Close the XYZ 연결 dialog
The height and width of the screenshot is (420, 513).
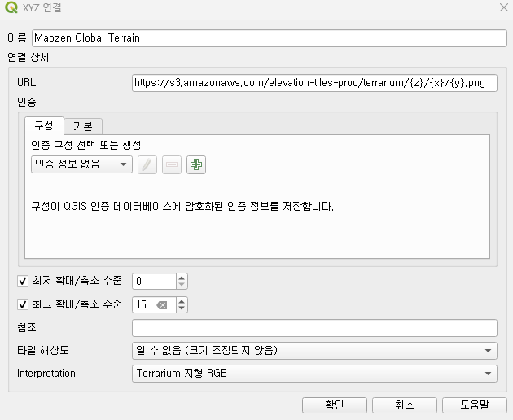[x=504, y=7]
